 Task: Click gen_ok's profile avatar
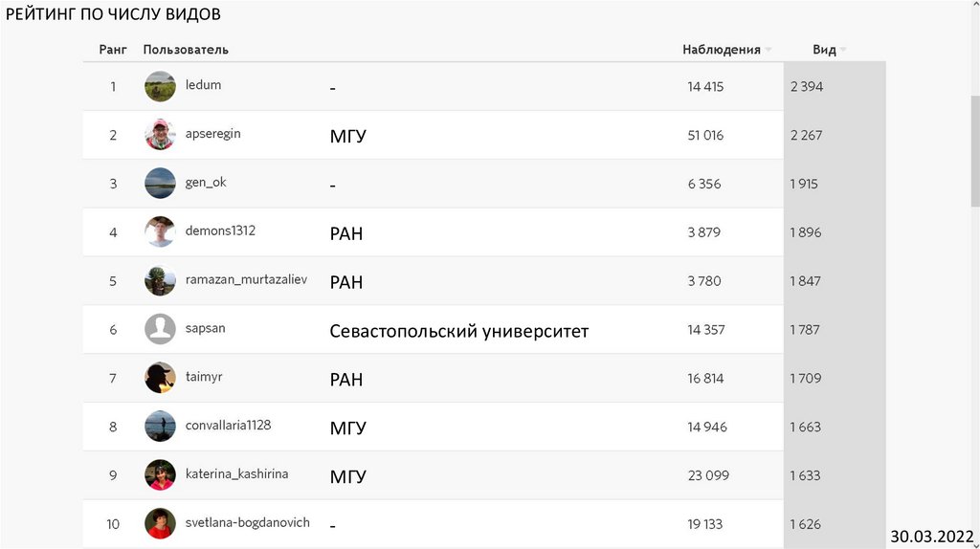[160, 184]
